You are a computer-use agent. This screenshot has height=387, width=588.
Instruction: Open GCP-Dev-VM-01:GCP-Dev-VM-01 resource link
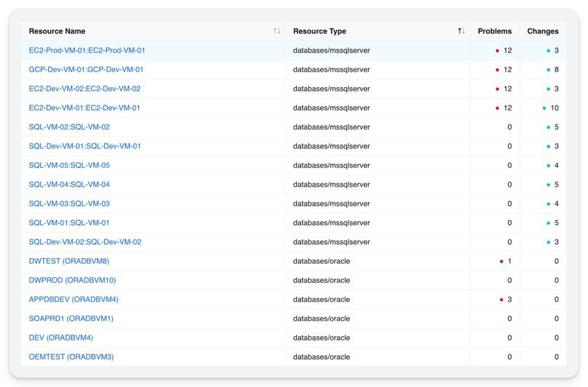click(86, 69)
